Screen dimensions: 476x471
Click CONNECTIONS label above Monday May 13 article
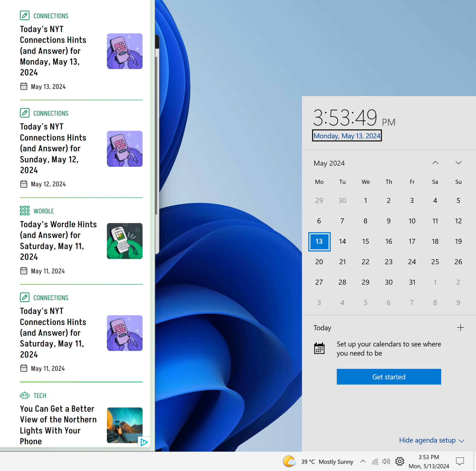(51, 16)
